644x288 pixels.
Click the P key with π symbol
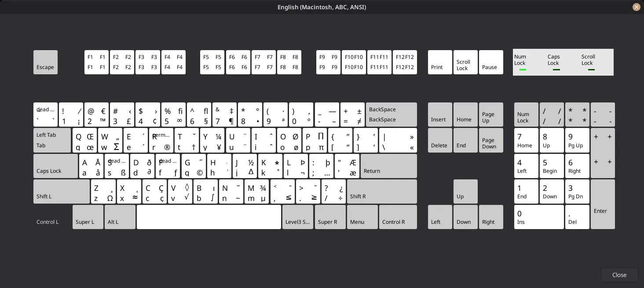315,140
